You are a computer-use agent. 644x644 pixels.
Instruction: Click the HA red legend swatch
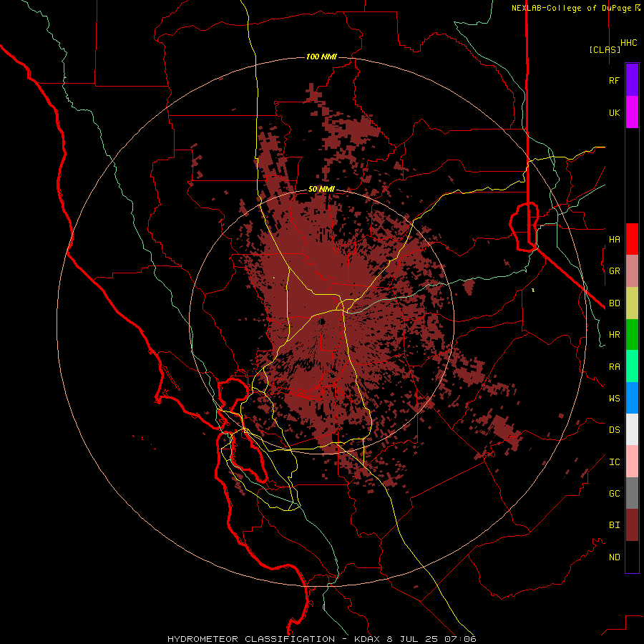click(x=632, y=239)
